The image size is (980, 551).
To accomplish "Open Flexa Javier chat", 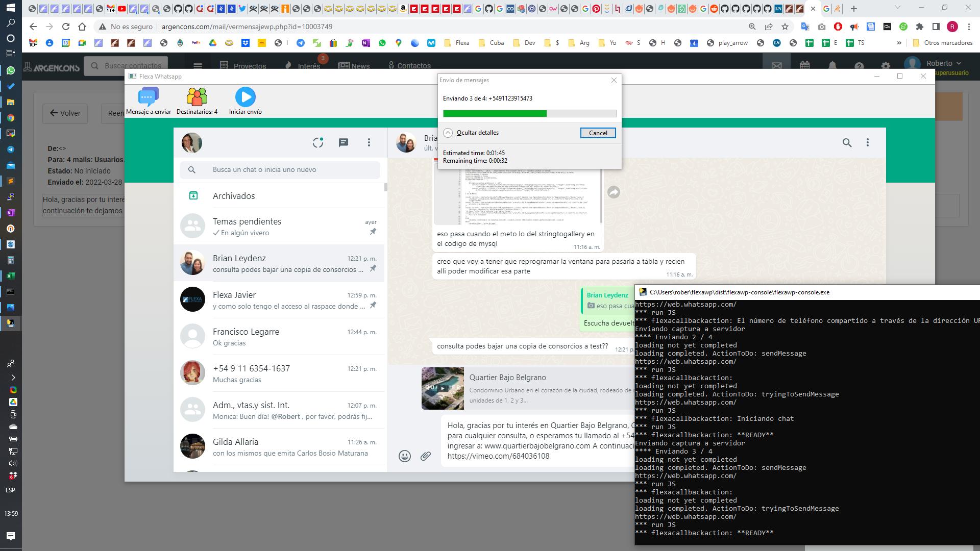I will click(x=280, y=300).
